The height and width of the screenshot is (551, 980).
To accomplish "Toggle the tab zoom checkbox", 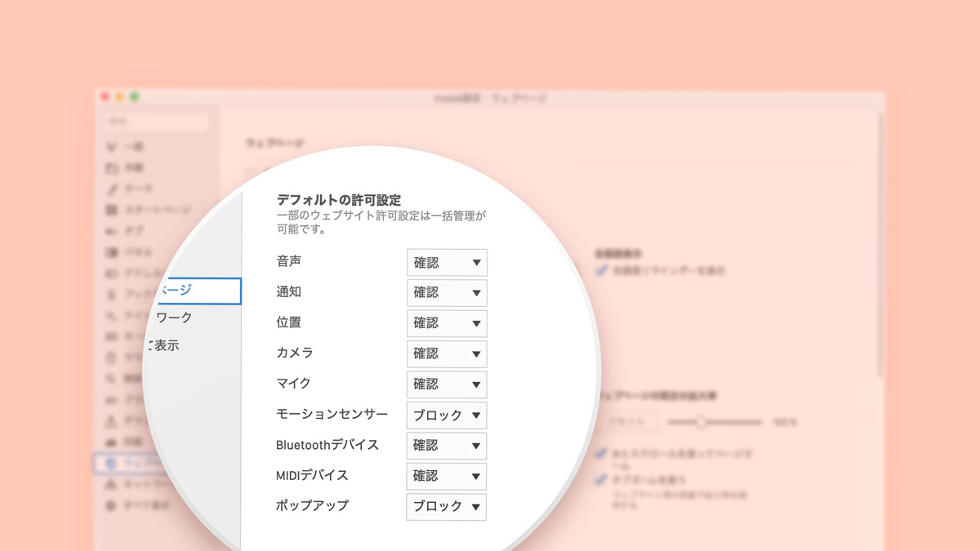I will coord(602,479).
